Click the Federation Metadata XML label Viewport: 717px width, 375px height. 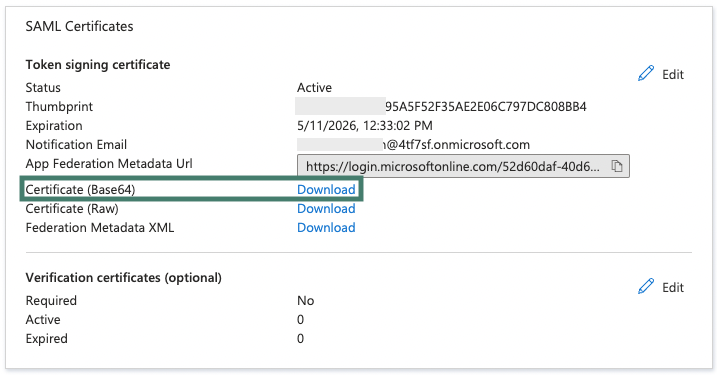point(100,228)
